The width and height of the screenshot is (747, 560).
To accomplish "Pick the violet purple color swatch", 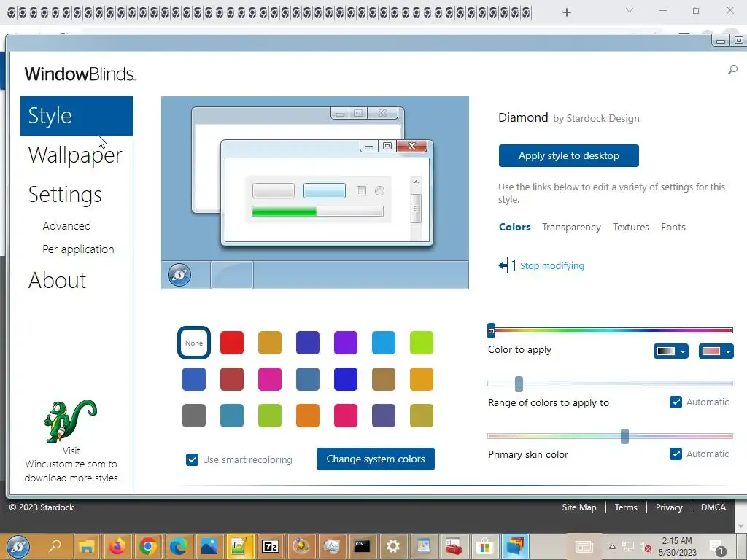I will tap(345, 343).
